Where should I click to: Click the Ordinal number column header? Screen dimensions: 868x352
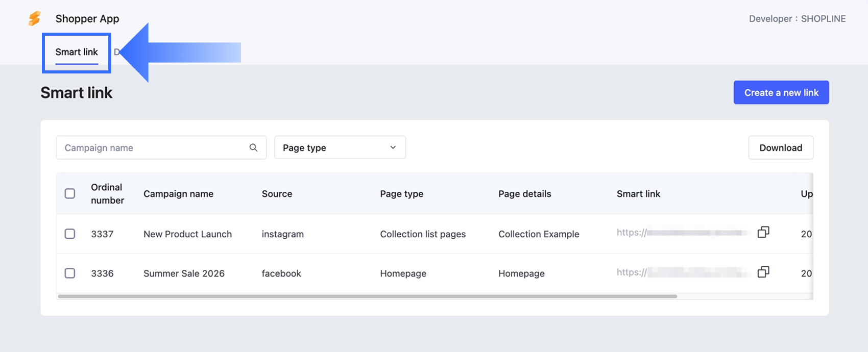(107, 194)
